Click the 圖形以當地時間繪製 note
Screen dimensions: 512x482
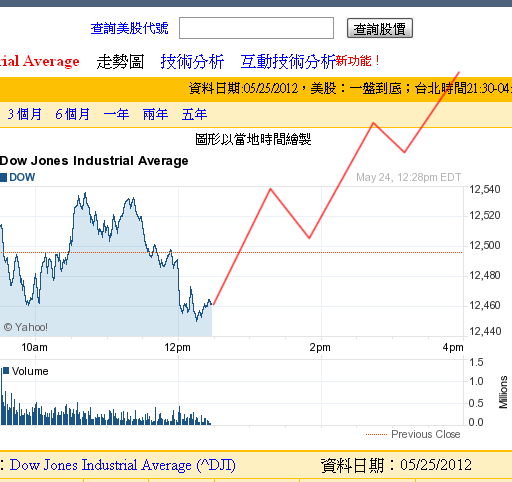(253, 139)
